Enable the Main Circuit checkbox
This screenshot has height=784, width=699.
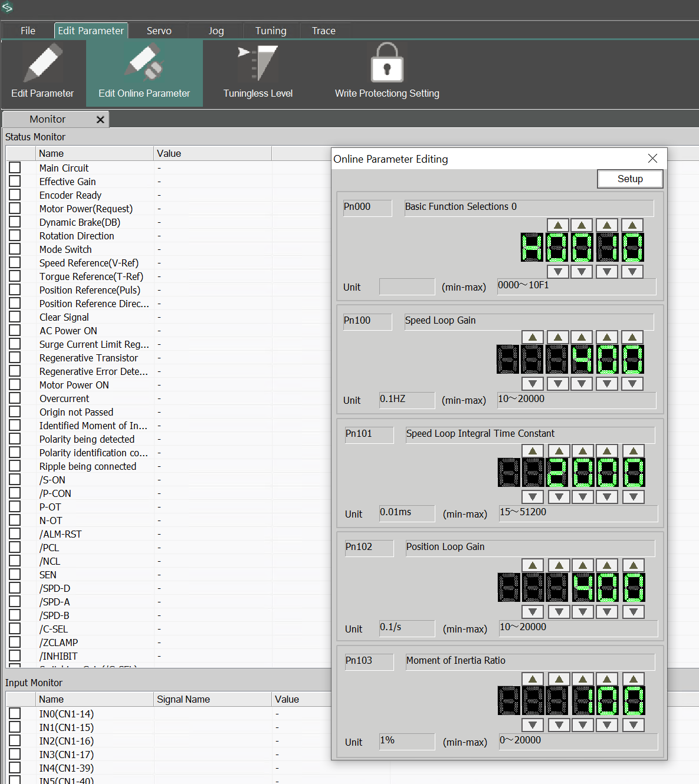pos(15,168)
